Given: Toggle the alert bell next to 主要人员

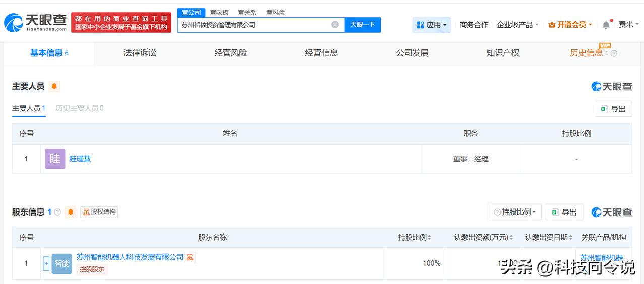Looking at the screenshot, I should click(54, 86).
